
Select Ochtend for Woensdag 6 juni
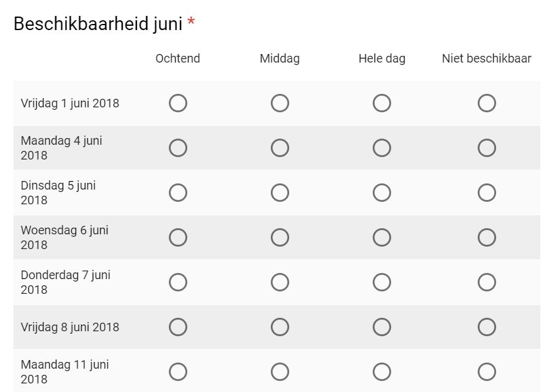pyautogui.click(x=178, y=237)
